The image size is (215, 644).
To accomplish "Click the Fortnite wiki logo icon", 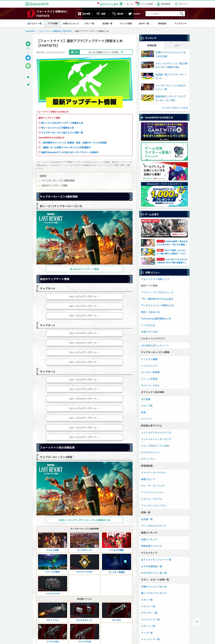I will [31, 14].
